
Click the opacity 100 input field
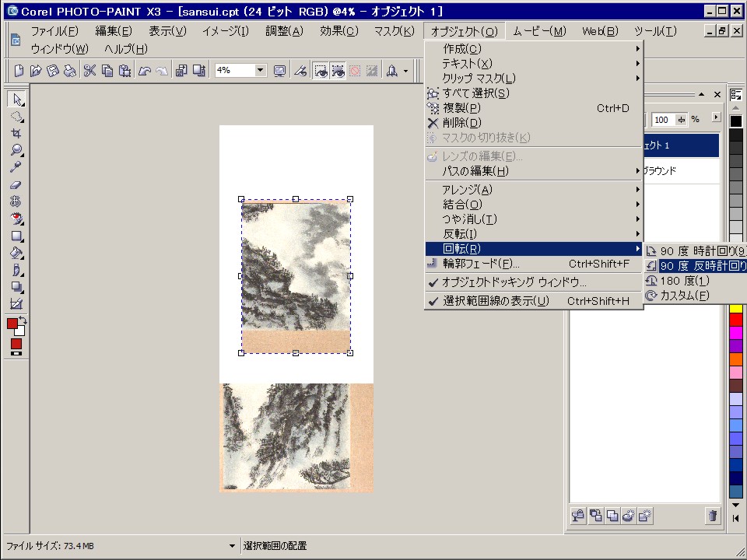tap(663, 120)
